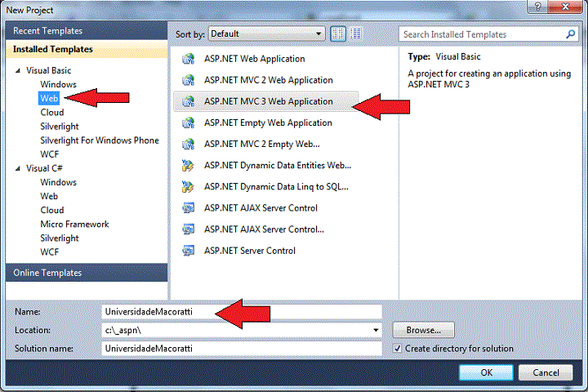Select the Visual C# tree label
588x392 pixels.
click(44, 168)
